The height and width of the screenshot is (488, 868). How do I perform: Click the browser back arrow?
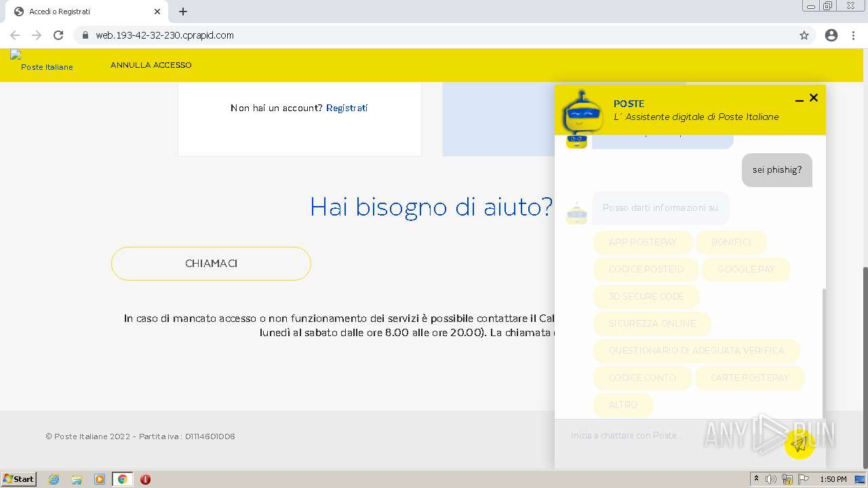[x=15, y=35]
